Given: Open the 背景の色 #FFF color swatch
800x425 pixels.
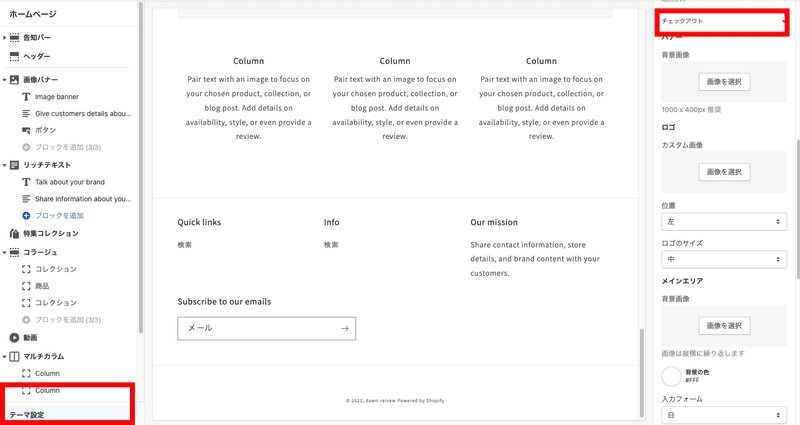Looking at the screenshot, I should [671, 376].
